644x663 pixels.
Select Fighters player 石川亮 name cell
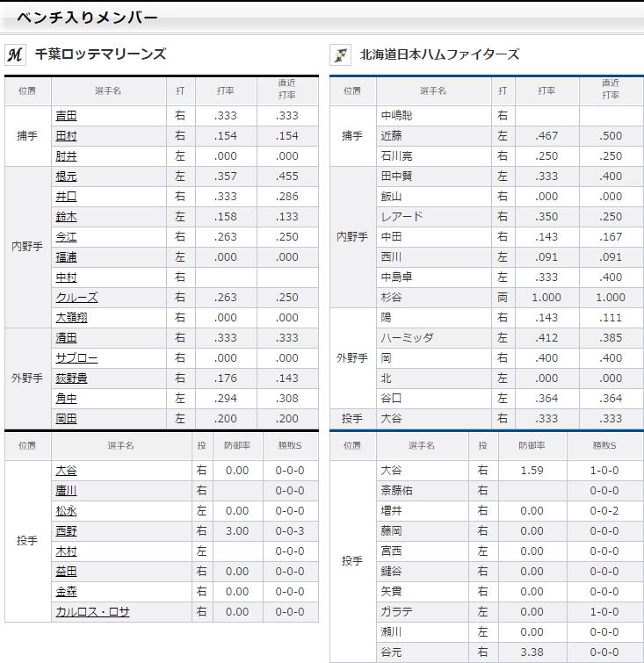point(434,156)
